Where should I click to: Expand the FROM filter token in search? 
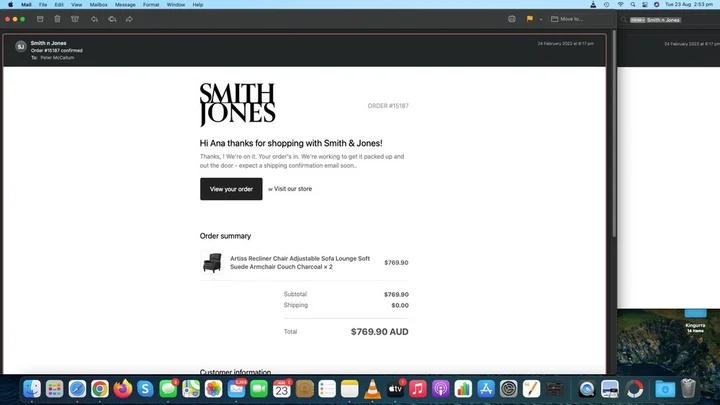pos(637,20)
